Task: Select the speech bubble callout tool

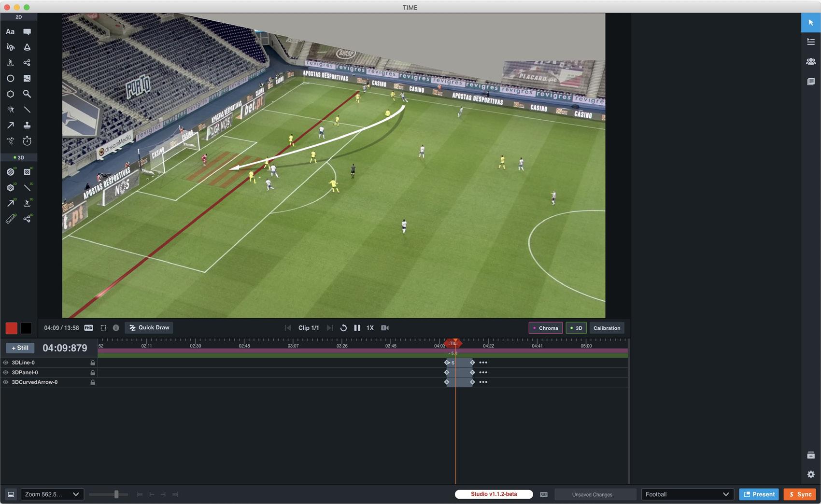Action: (27, 32)
